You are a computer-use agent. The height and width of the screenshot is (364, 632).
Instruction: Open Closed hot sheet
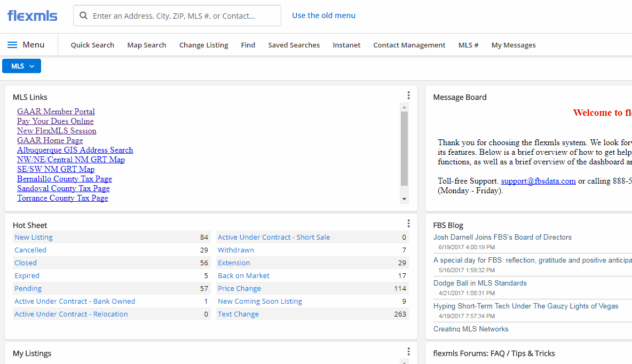pos(26,263)
